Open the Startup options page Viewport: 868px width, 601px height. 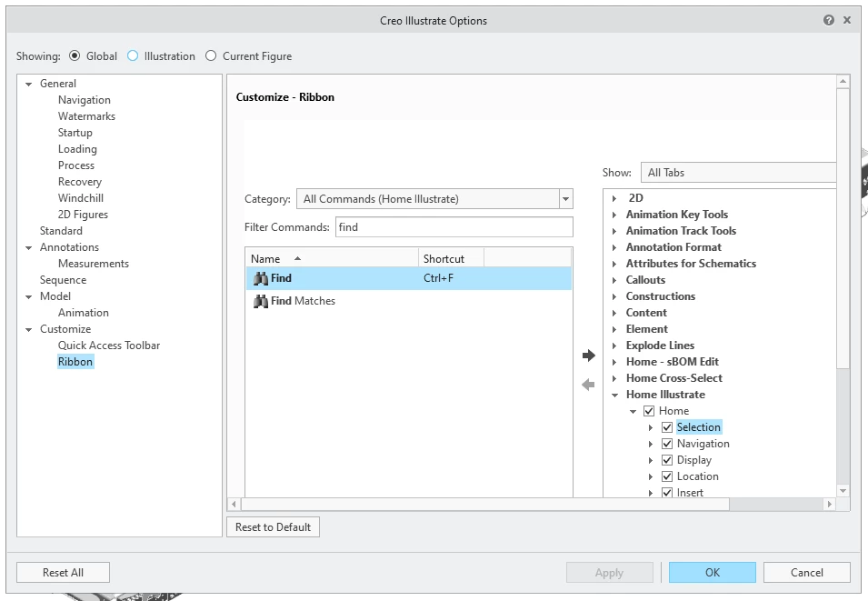(75, 133)
